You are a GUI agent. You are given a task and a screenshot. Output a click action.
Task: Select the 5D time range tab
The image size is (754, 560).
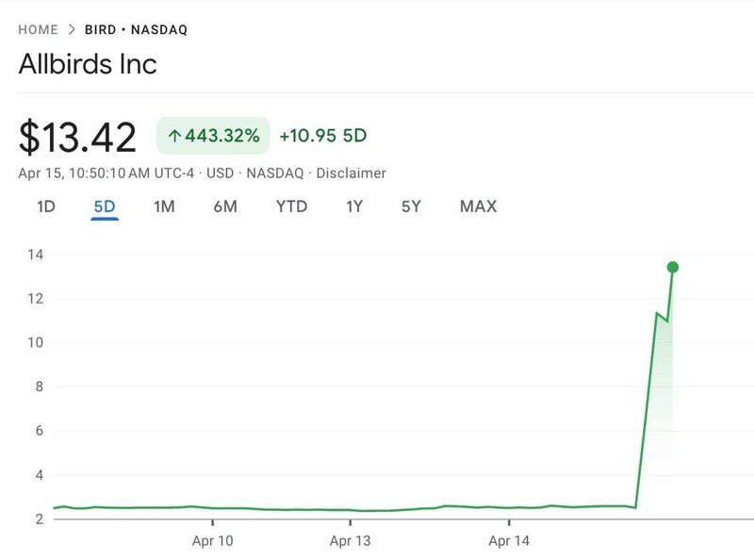click(104, 206)
